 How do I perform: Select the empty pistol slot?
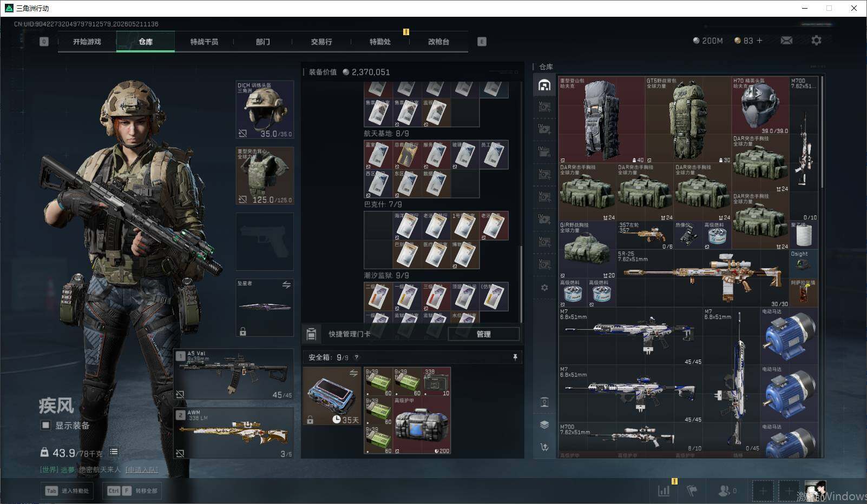click(x=265, y=242)
